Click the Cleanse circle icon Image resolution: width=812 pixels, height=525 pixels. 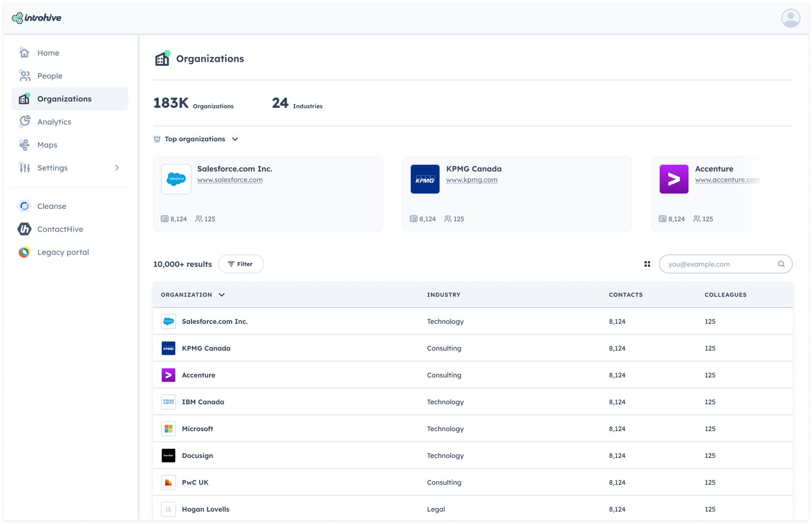tap(24, 206)
